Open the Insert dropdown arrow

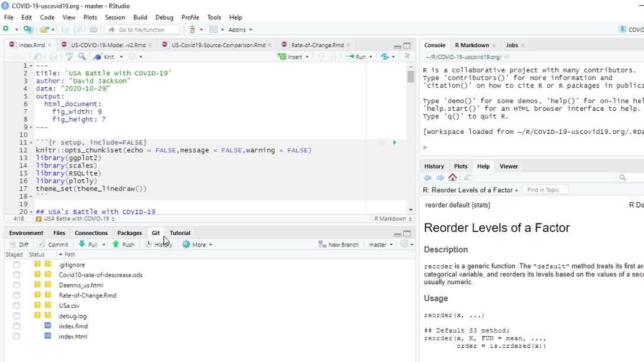[x=307, y=57]
